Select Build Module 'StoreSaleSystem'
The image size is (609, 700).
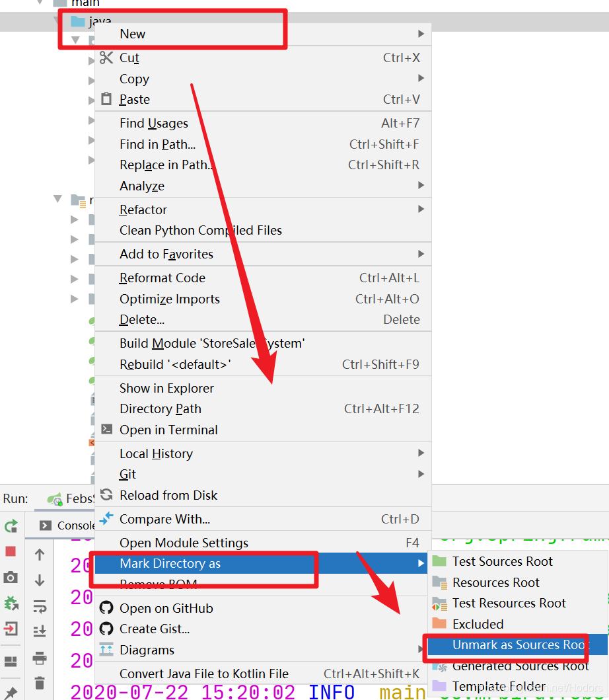tap(264, 343)
